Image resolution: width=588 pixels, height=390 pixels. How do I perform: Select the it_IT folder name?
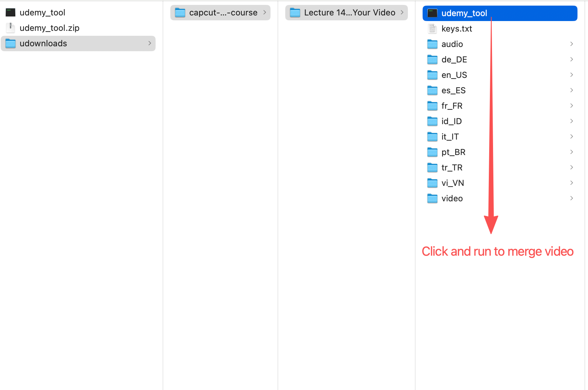(x=450, y=137)
